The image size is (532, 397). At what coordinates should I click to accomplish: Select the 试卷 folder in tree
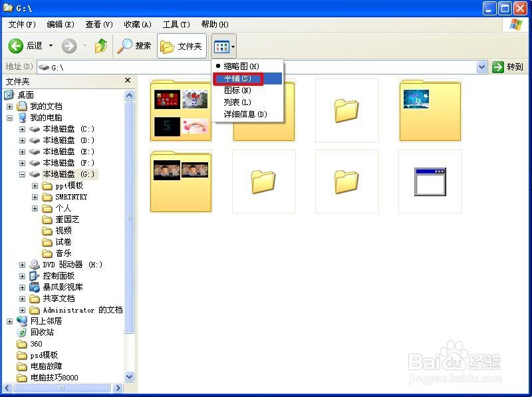tap(57, 242)
